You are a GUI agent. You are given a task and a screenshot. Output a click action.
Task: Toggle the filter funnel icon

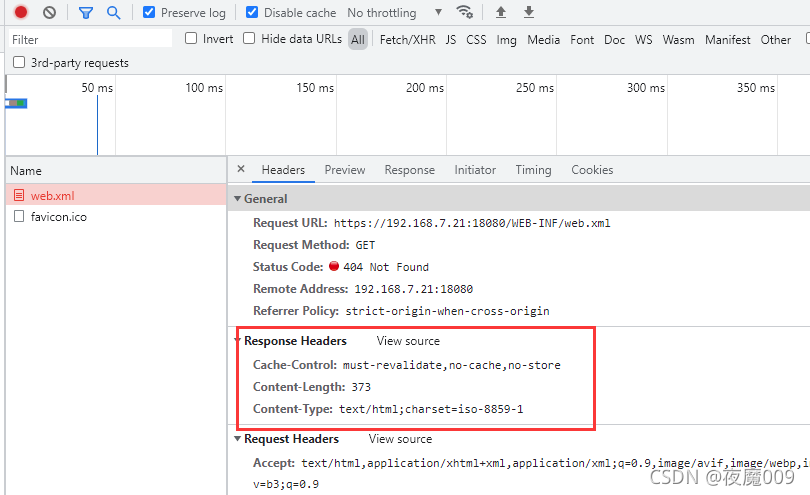point(86,12)
